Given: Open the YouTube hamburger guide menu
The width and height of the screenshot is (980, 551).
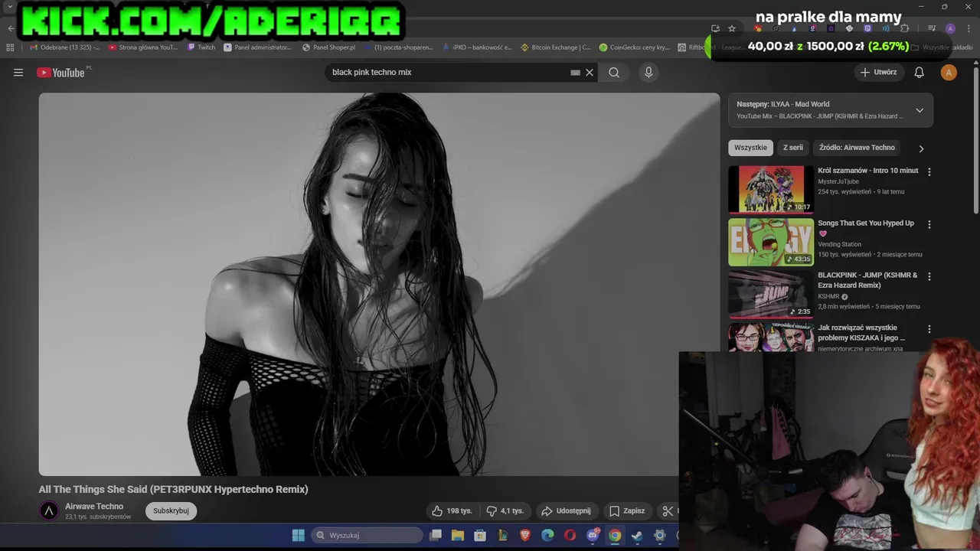Looking at the screenshot, I should (18, 73).
